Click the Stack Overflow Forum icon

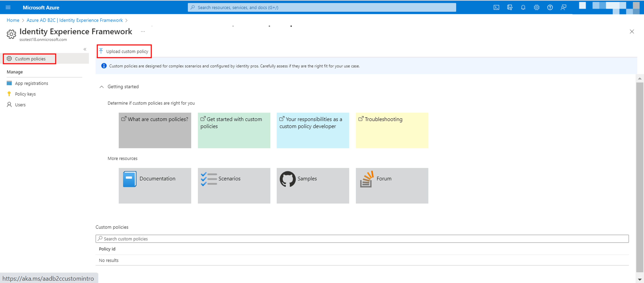click(x=367, y=179)
